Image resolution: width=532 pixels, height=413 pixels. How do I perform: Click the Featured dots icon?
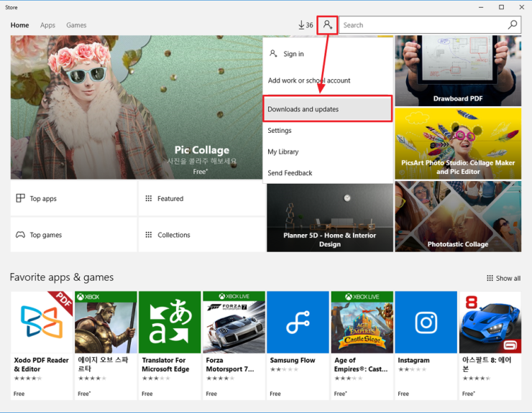pyautogui.click(x=149, y=198)
